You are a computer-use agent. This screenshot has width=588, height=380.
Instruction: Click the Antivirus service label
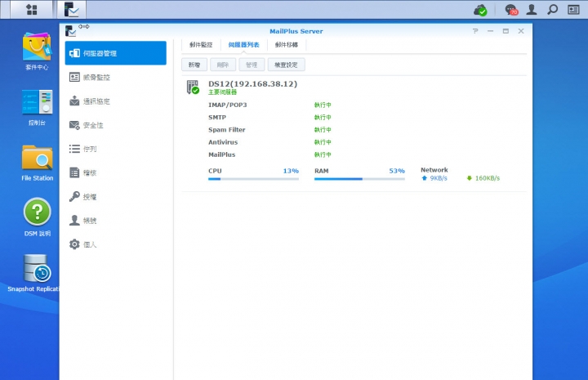tap(223, 142)
